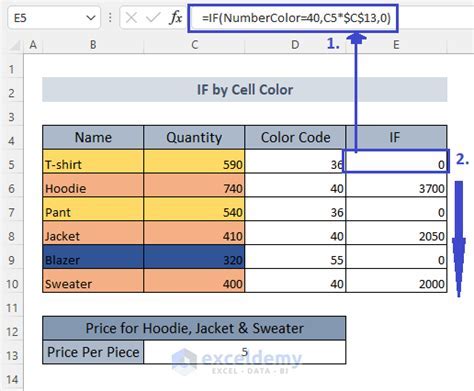Select quantity cell '540'
The width and height of the screenshot is (474, 391).
click(x=194, y=209)
